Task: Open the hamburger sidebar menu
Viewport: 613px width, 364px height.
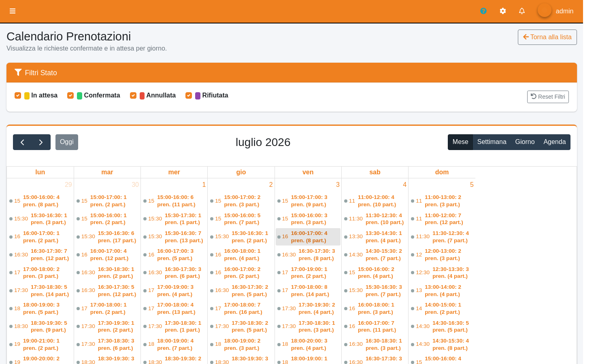Action: pyautogui.click(x=13, y=11)
